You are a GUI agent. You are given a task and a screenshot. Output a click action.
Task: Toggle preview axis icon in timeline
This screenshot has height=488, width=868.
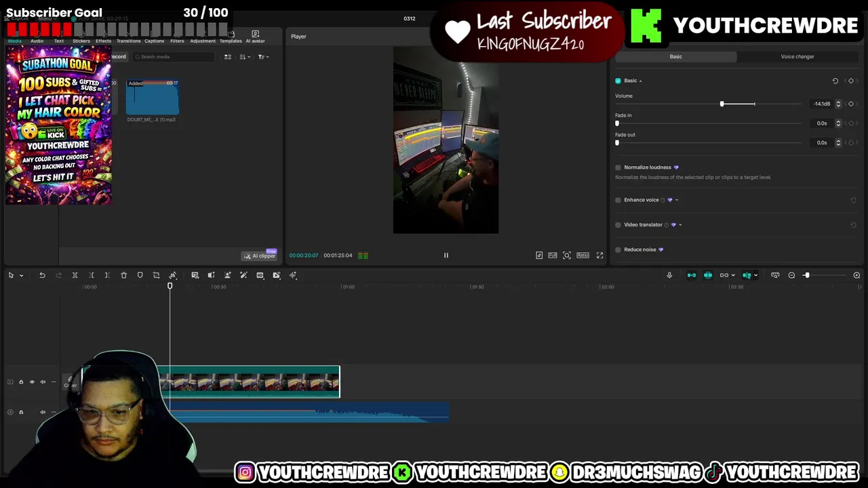[746, 275]
